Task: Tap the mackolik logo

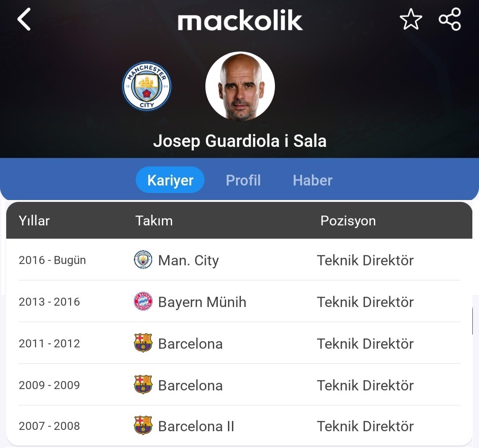Action: (240, 20)
